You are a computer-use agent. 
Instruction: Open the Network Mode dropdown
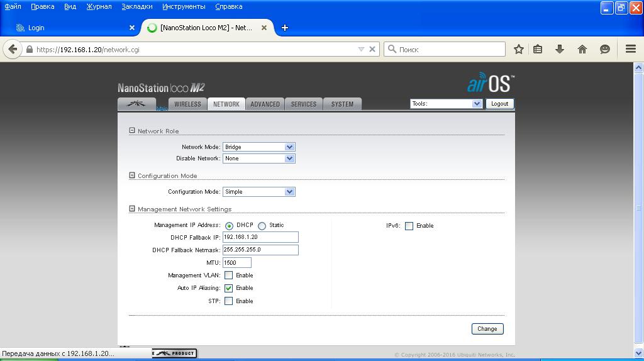[x=258, y=147]
